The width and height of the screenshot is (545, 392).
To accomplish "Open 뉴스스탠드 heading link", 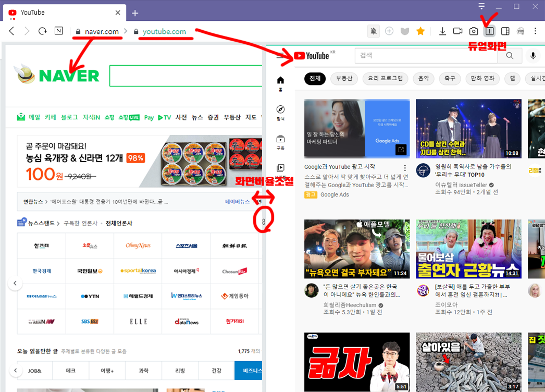I will pos(41,223).
